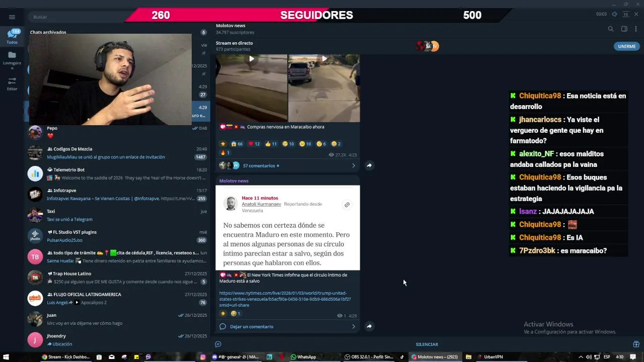Click the thumbs-up reaction with 11

[x=271, y=144]
